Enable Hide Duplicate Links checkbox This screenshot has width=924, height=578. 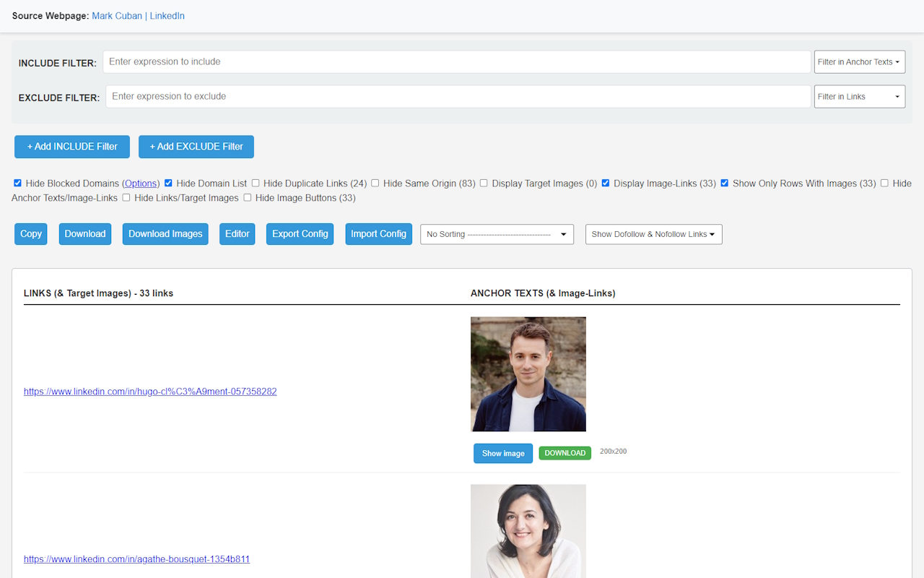pyautogui.click(x=256, y=184)
